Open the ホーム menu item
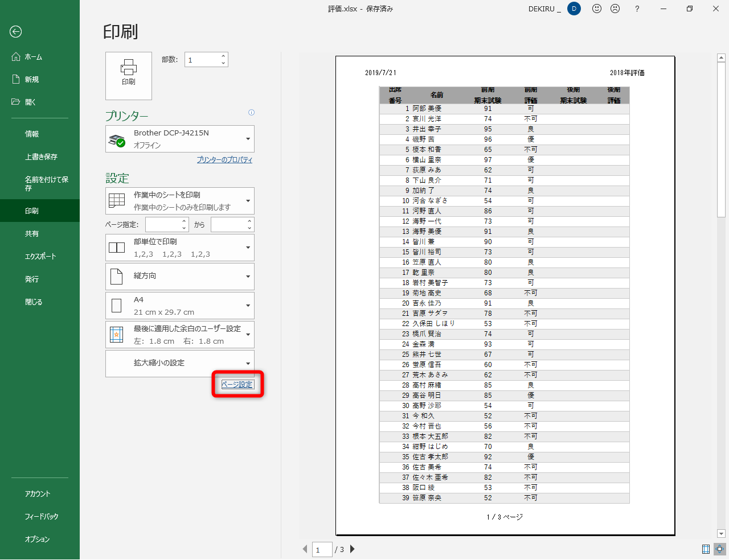729x560 pixels. pyautogui.click(x=40, y=57)
